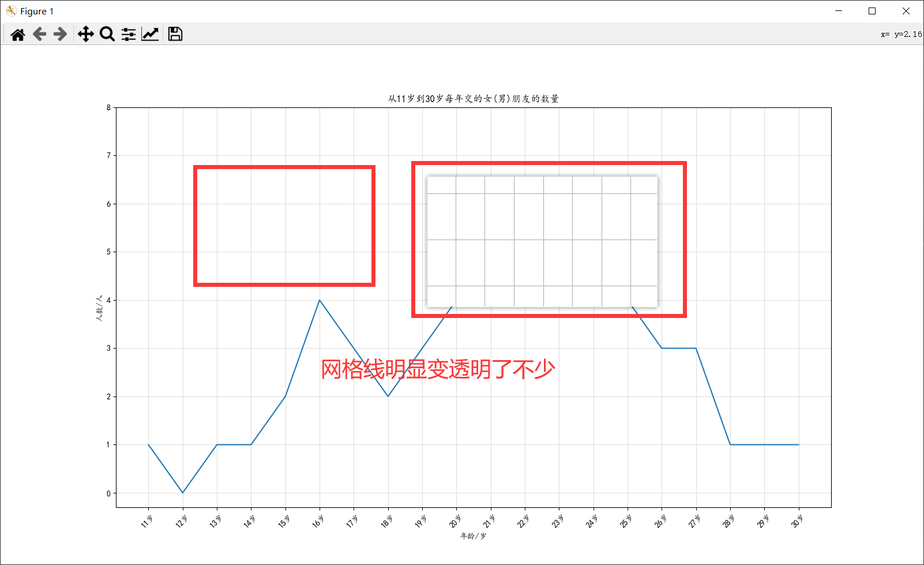
Task: Click the y-axis tick label 6
Action: (x=108, y=204)
